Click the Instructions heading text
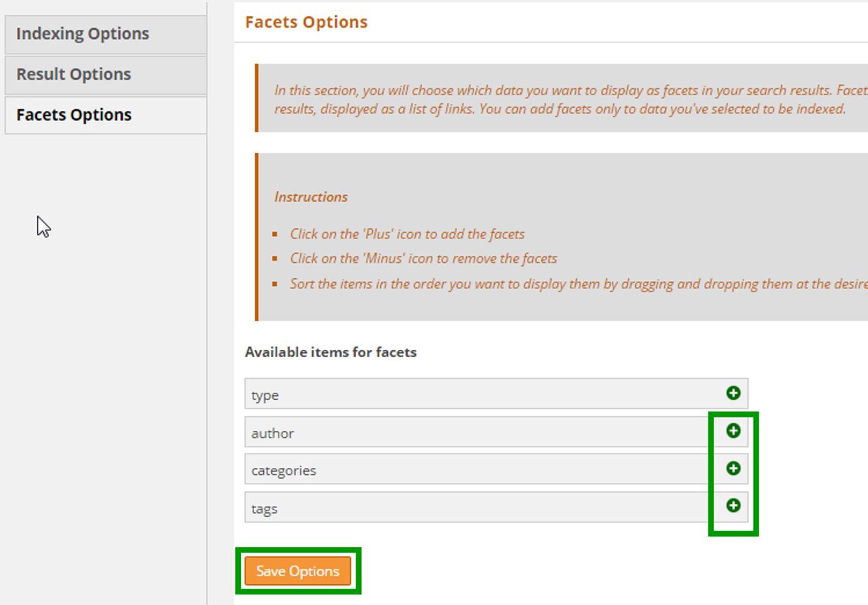This screenshot has height=605, width=868. [x=310, y=196]
